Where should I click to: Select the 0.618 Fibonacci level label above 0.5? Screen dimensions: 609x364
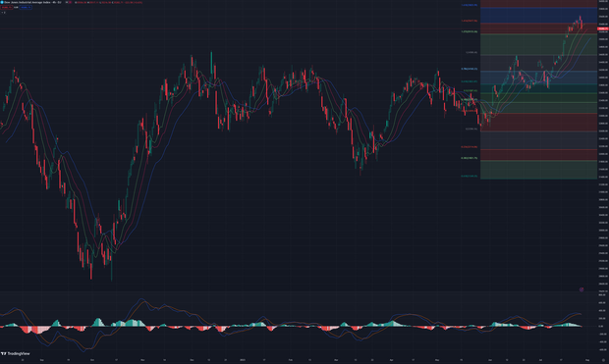tap(470, 81)
